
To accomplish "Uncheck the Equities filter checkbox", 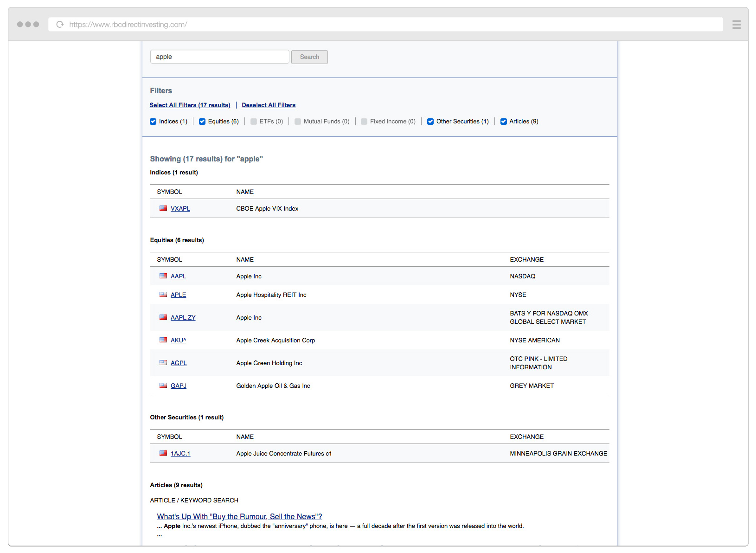I will click(x=202, y=122).
